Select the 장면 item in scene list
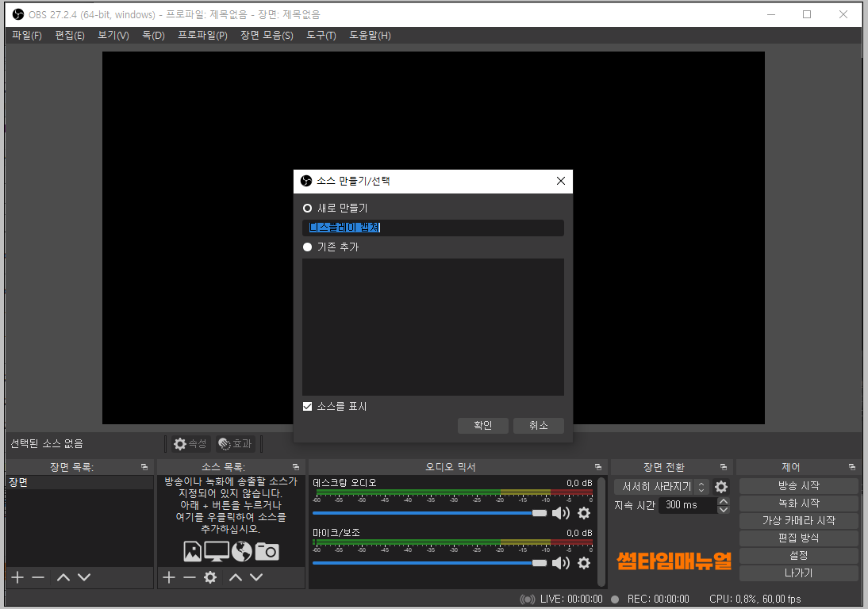 pos(79,482)
